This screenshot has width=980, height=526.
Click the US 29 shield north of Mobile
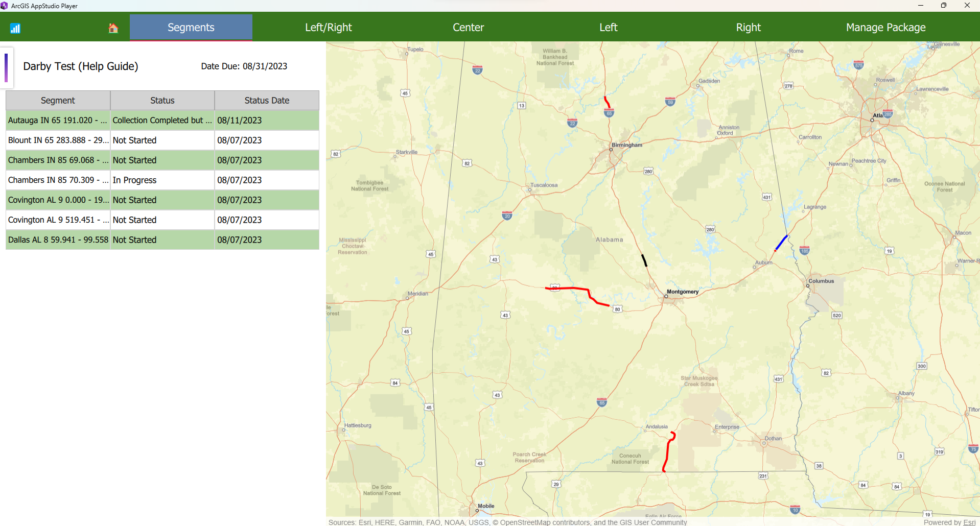point(556,484)
